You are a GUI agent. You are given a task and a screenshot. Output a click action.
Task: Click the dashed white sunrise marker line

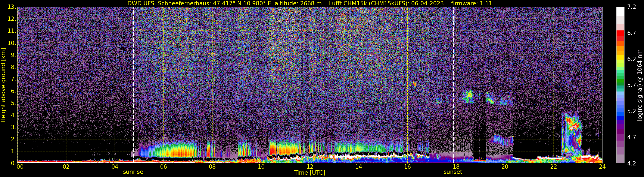(134, 85)
